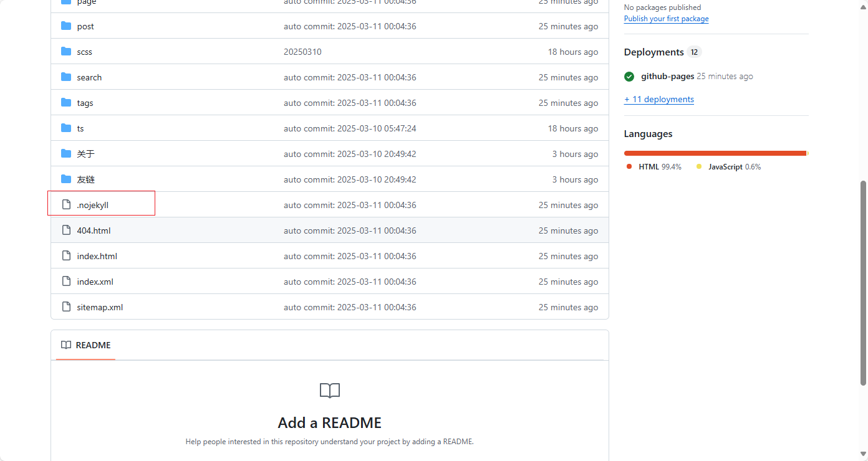Open the index.html file

tap(97, 256)
